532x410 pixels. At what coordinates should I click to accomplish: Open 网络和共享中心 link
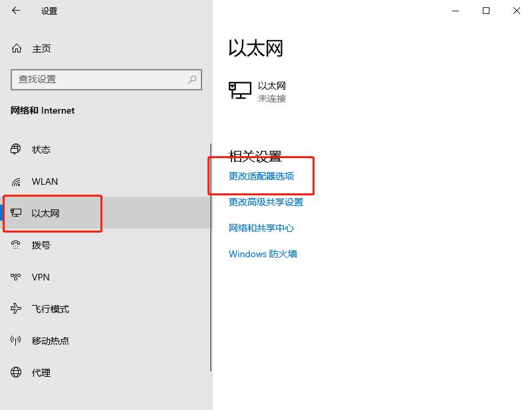tap(261, 228)
